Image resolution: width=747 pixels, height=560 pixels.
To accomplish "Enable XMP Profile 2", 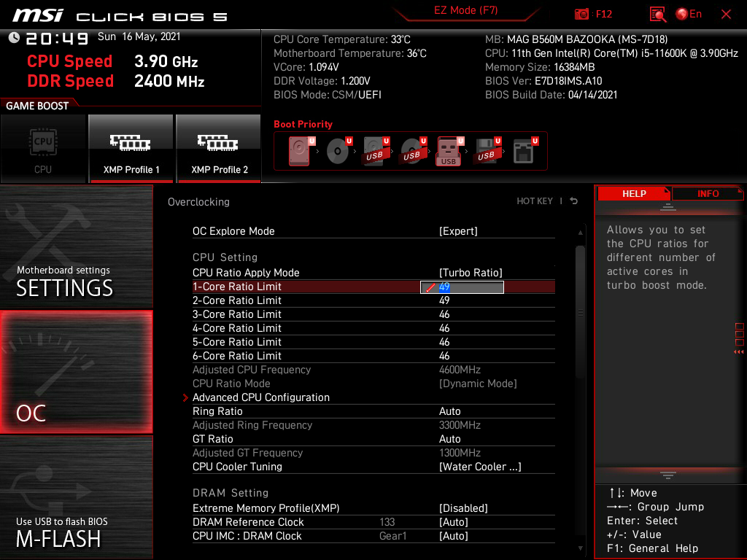I will tap(219, 149).
